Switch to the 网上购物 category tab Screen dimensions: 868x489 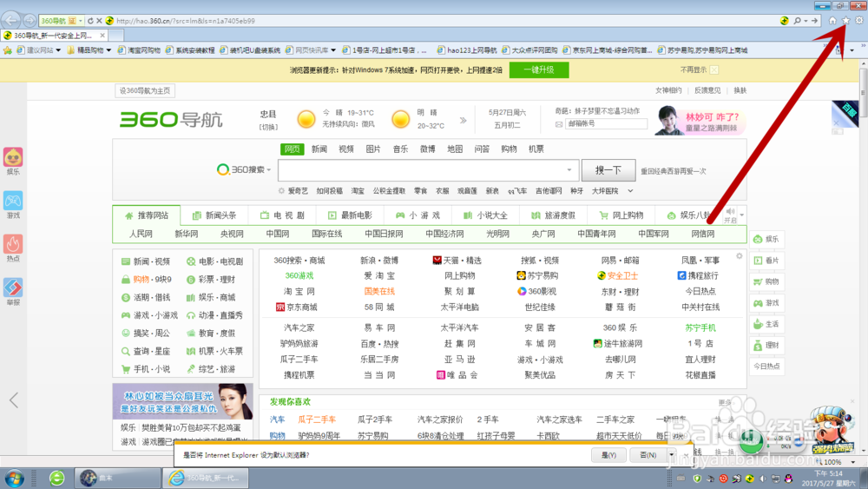click(x=621, y=215)
